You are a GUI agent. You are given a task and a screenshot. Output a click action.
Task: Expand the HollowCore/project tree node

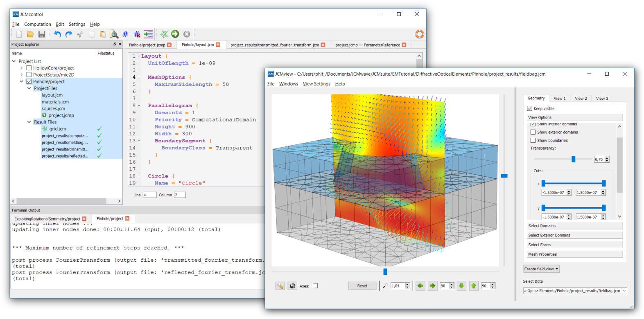pyautogui.click(x=21, y=68)
